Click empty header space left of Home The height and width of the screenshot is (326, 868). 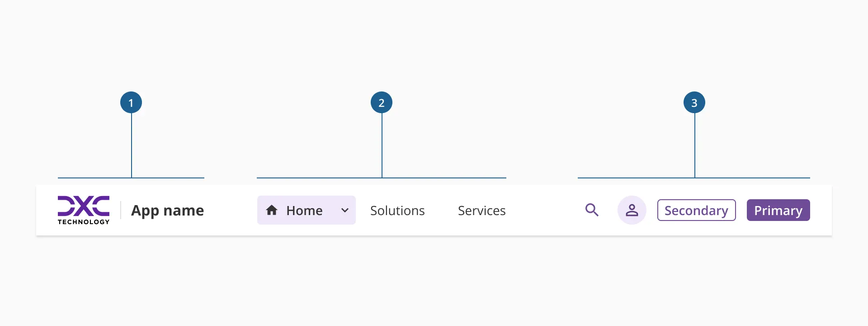pyautogui.click(x=231, y=210)
